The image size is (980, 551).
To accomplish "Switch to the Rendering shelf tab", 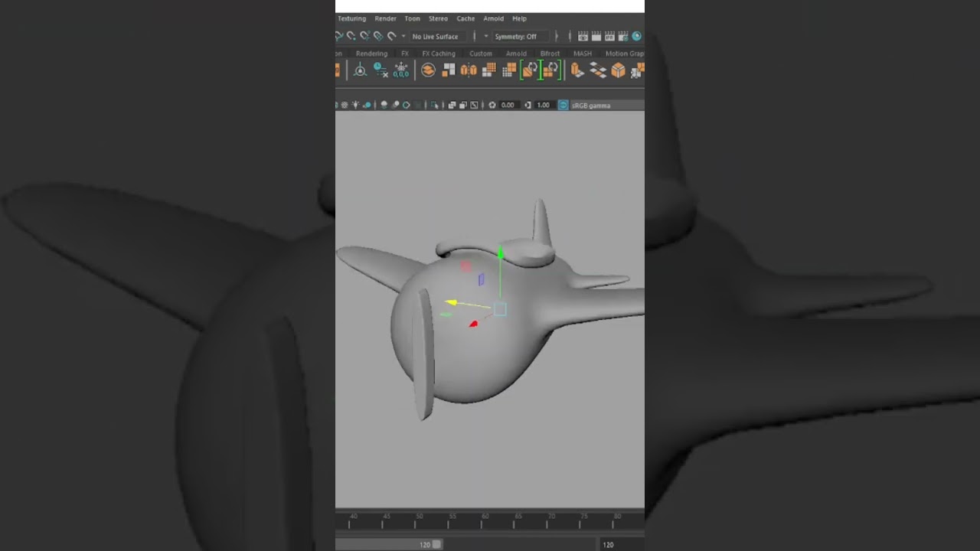I will coord(371,54).
